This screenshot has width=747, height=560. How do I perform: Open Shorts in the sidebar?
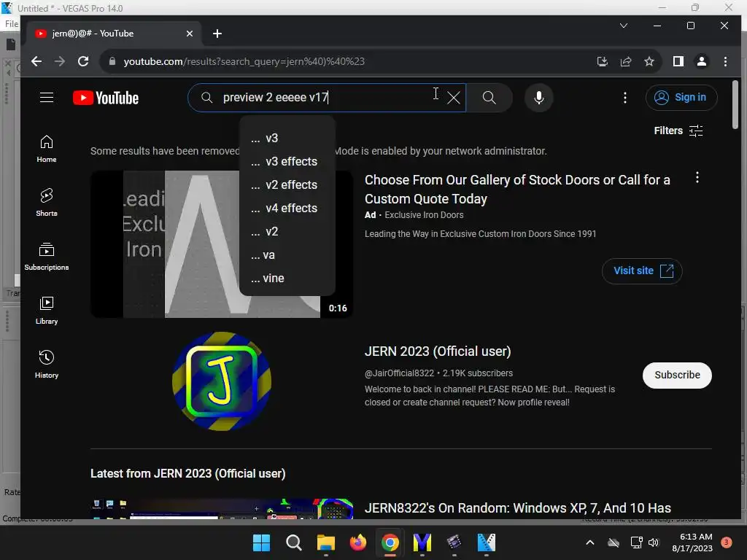coord(46,203)
